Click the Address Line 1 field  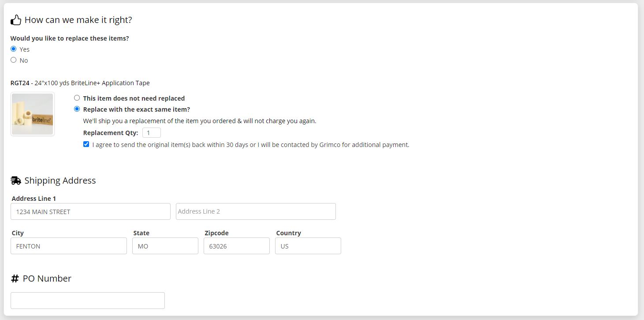coord(90,211)
